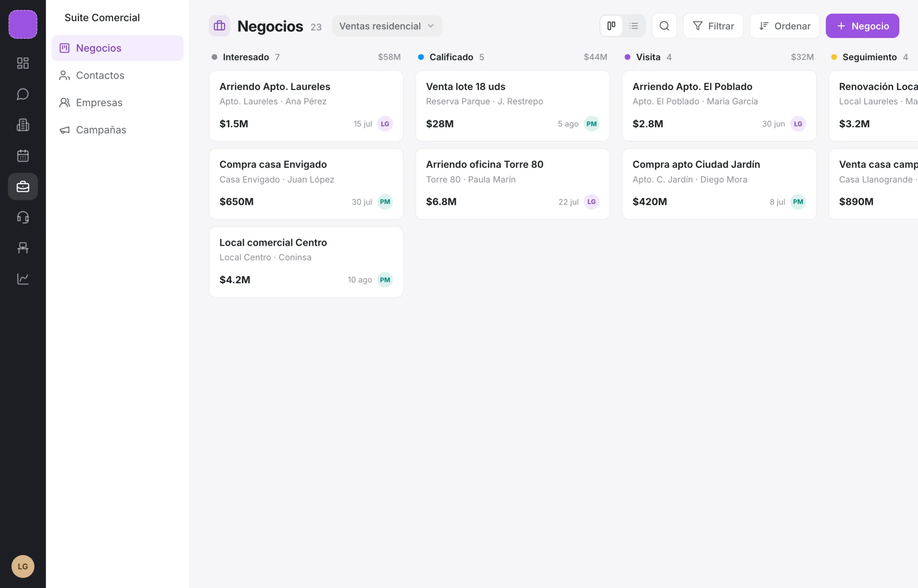The image size is (918, 588).
Task: Click PM avatar on Compra apto Ciudad Jardín card
Action: coord(798,202)
